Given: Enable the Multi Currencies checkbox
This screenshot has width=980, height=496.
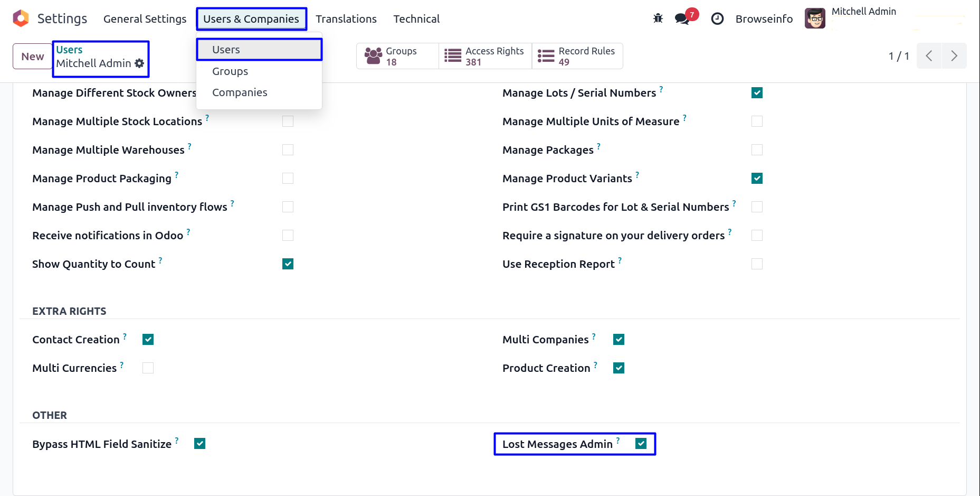Looking at the screenshot, I should pyautogui.click(x=148, y=368).
